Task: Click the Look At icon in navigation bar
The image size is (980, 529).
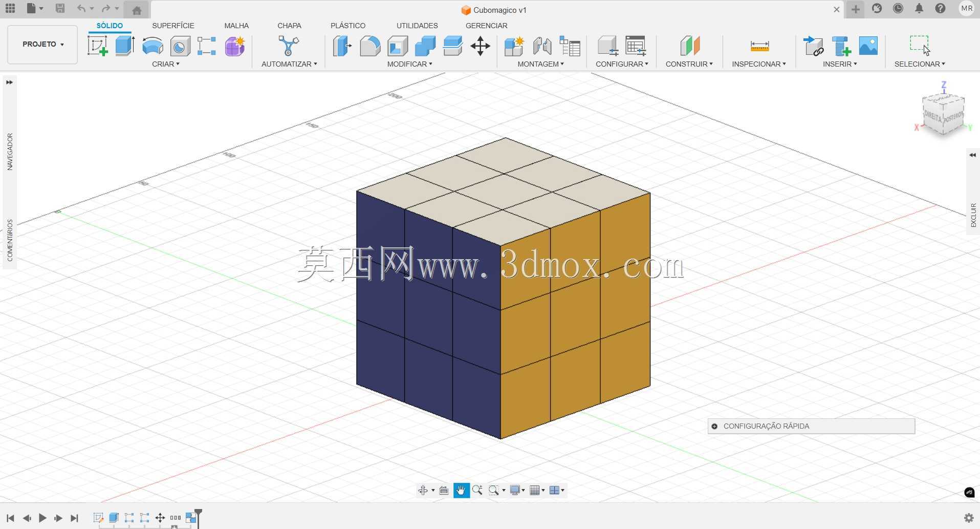Action: (x=444, y=490)
